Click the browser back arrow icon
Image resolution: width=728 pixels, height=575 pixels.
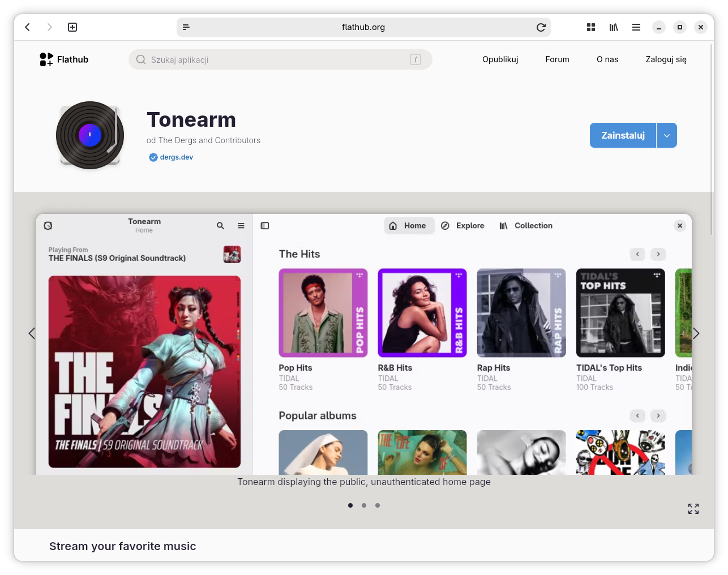(x=27, y=27)
